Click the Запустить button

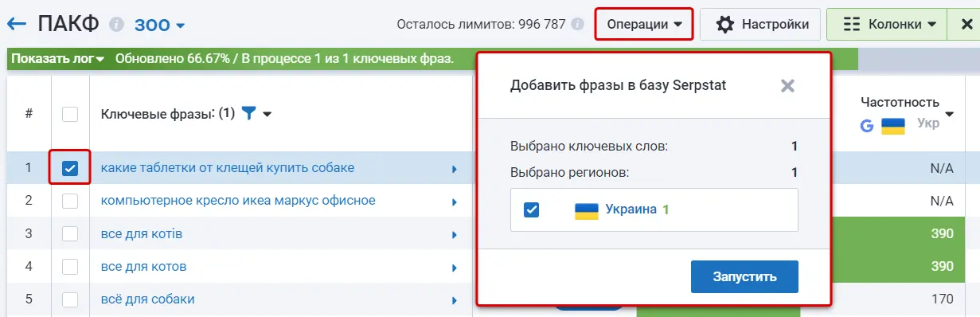click(x=744, y=276)
